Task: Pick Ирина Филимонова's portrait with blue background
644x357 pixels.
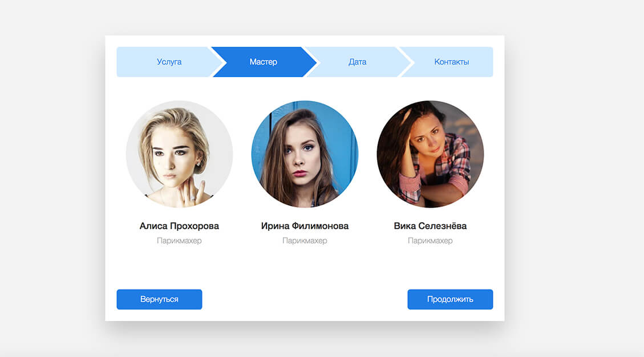Action: (305, 154)
